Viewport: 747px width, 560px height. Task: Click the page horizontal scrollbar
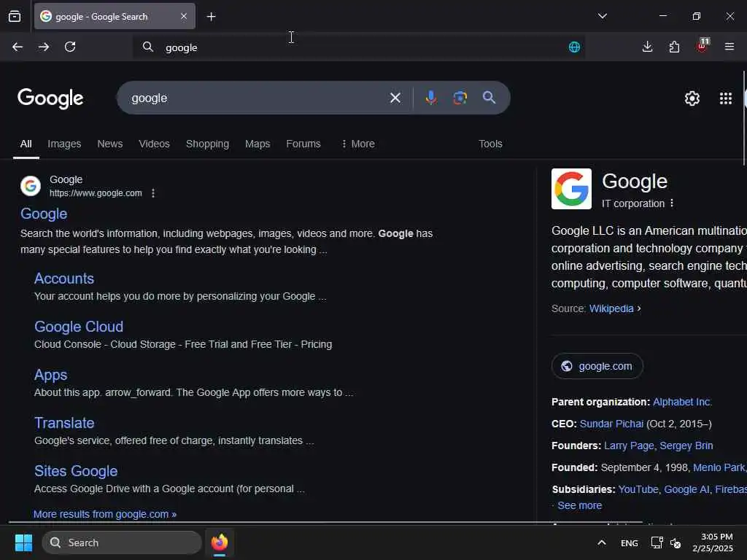pyautogui.click(x=325, y=522)
